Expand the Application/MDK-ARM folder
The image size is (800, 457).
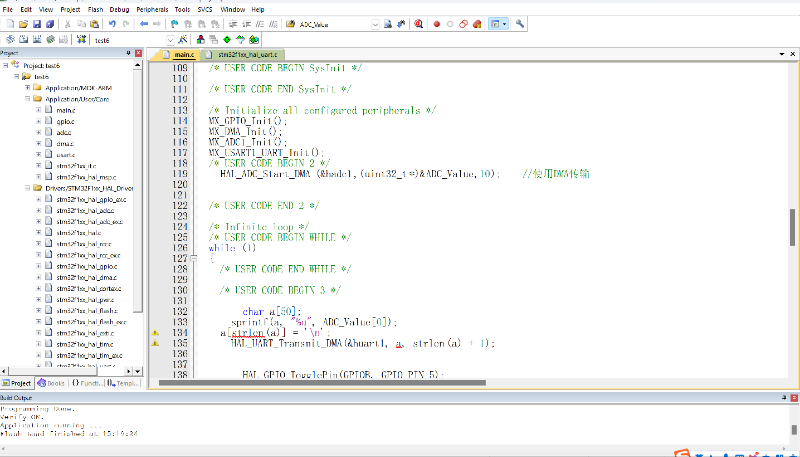(28, 87)
